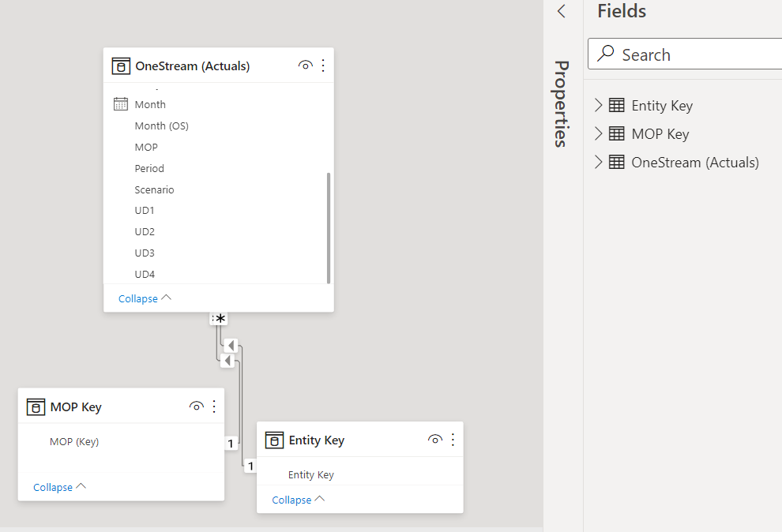Screen dimensions: 782x532
Task: Click the MOP Key card title
Action: (76, 407)
